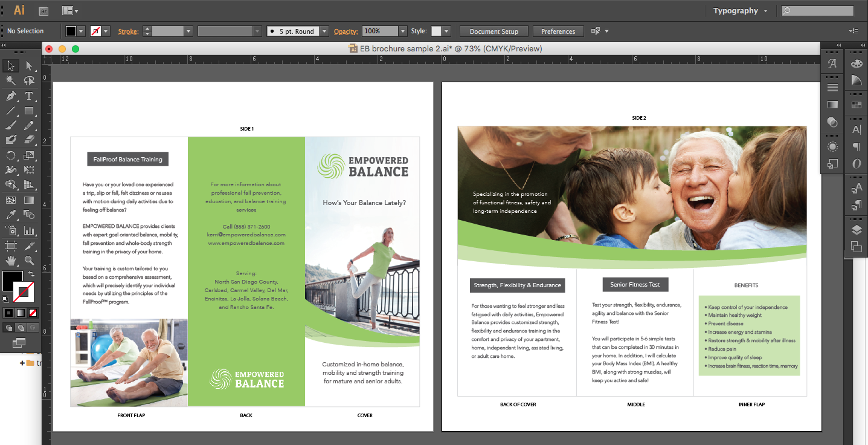Select the Blob Brush tool

tap(11, 140)
